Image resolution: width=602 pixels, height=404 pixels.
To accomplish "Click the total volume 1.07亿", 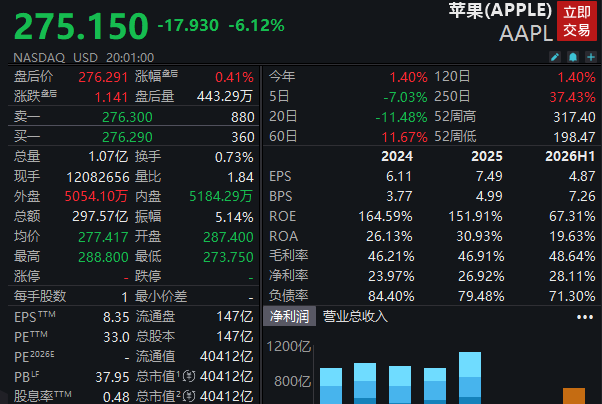I will (x=108, y=157).
